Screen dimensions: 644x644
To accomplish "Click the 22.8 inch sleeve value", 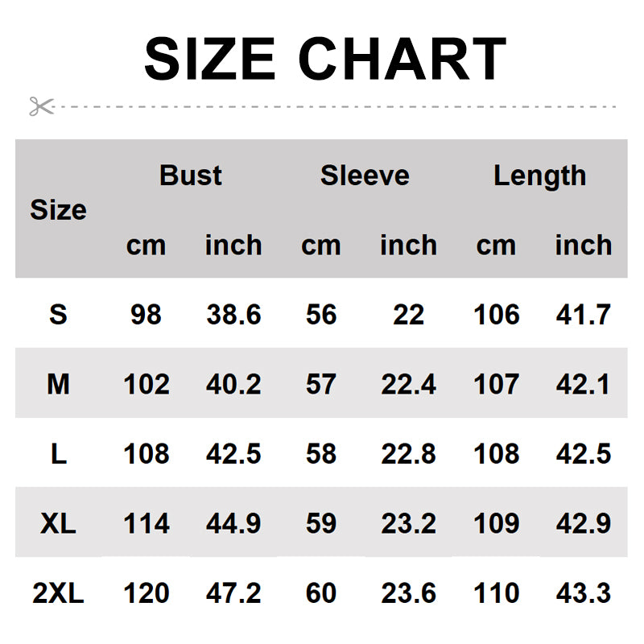I will 408,455.
